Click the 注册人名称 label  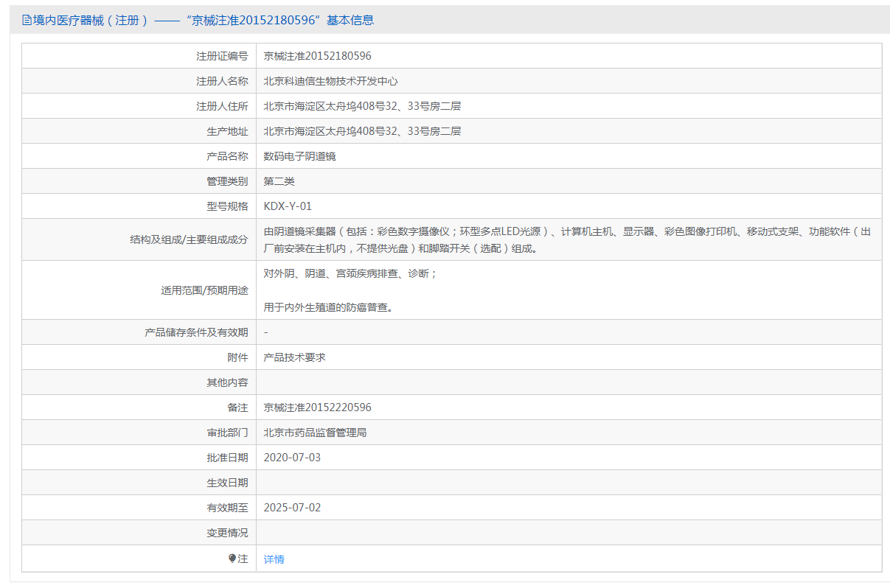[222, 81]
